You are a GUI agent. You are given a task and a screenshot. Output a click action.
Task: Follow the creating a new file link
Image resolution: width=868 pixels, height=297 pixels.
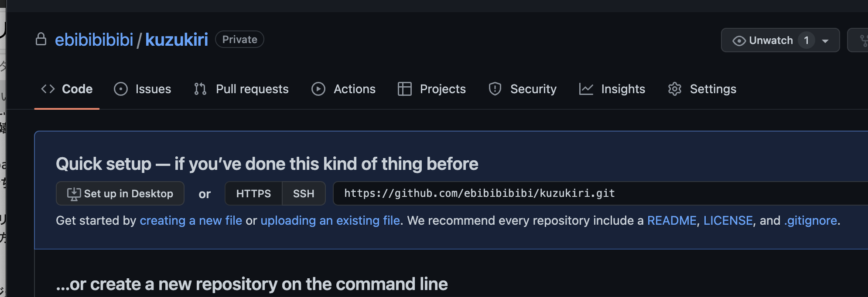click(191, 221)
